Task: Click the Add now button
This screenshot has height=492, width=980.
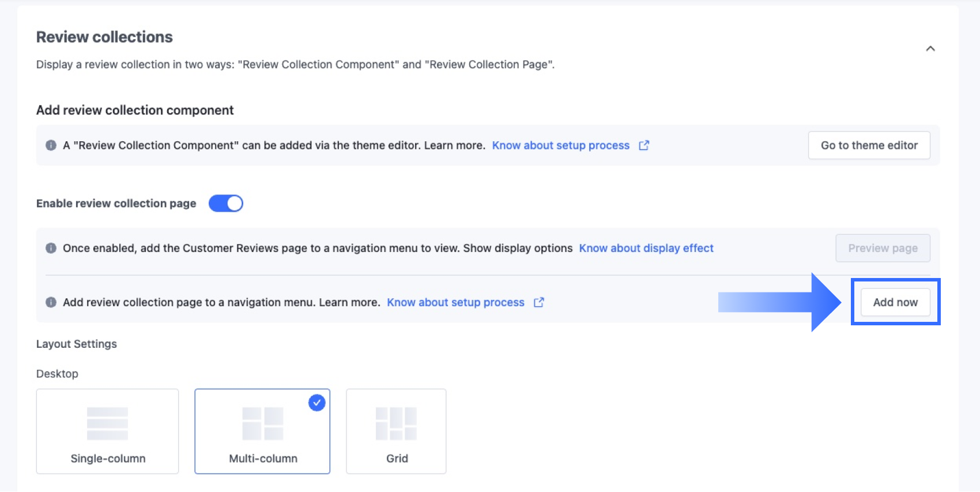Action: (x=895, y=302)
